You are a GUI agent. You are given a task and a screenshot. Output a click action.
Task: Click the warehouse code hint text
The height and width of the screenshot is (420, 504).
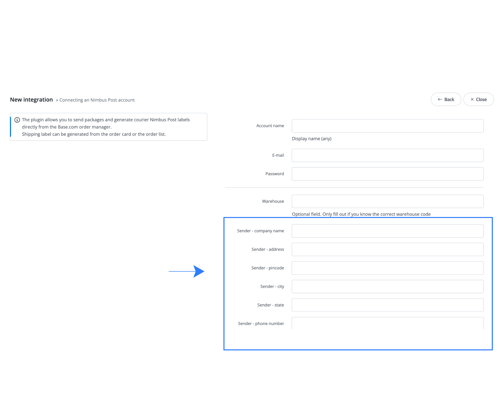click(361, 214)
